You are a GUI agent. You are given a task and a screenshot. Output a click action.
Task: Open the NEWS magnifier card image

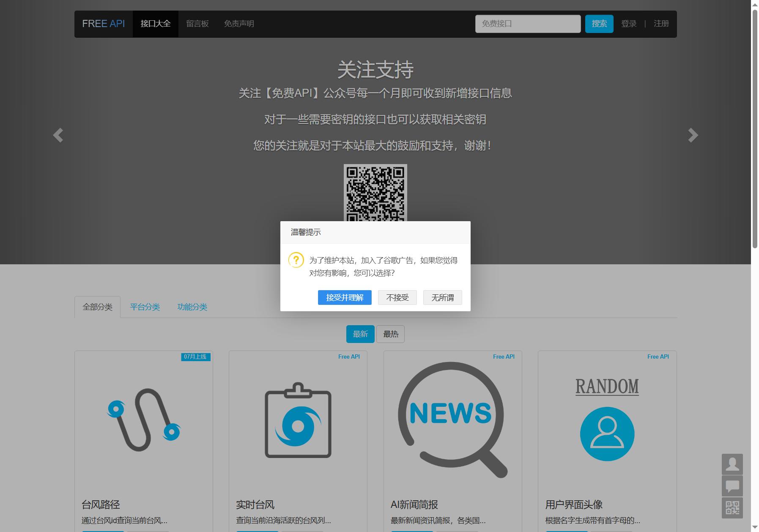pyautogui.click(x=452, y=420)
